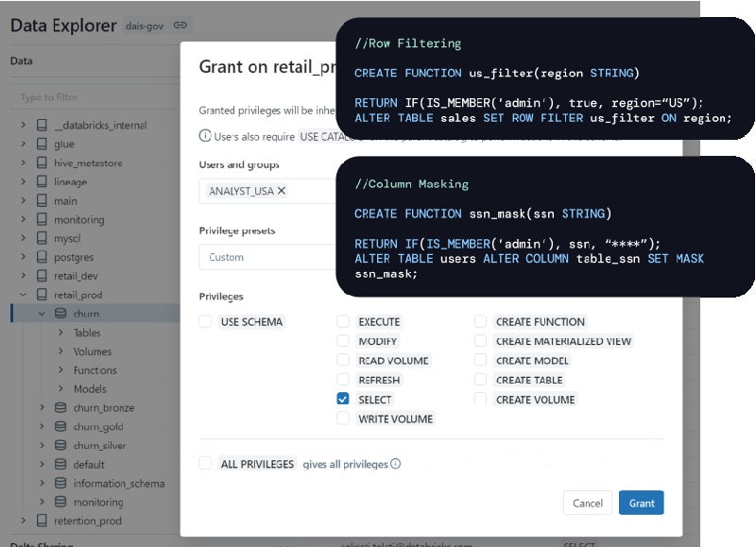The height and width of the screenshot is (547, 756).
Task: Open the information_schema entry
Action: pos(119,484)
